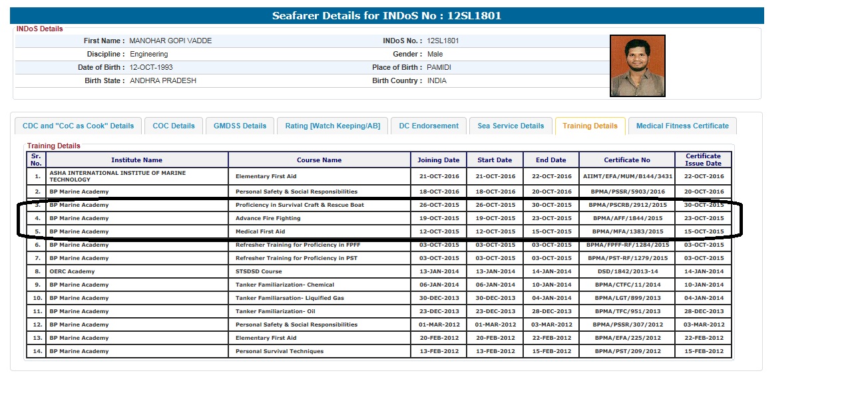868x393 pixels.
Task: Click the Institute Name column header
Action: (x=136, y=160)
